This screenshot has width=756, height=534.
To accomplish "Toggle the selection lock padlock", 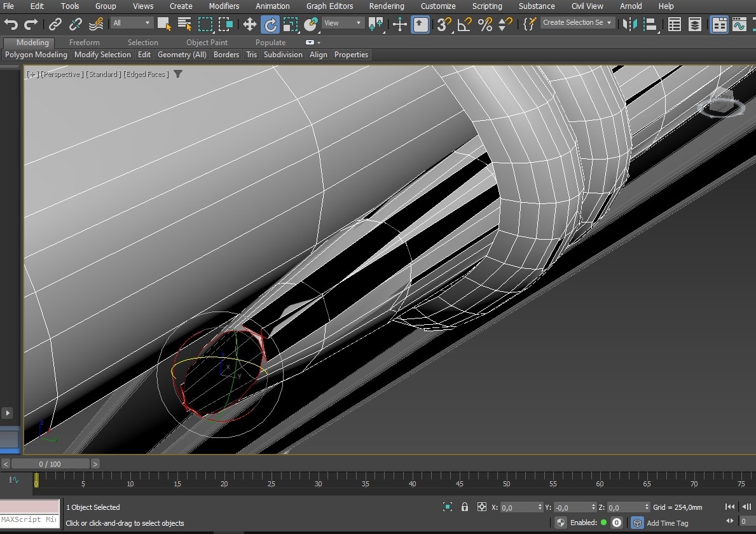I will pyautogui.click(x=465, y=507).
